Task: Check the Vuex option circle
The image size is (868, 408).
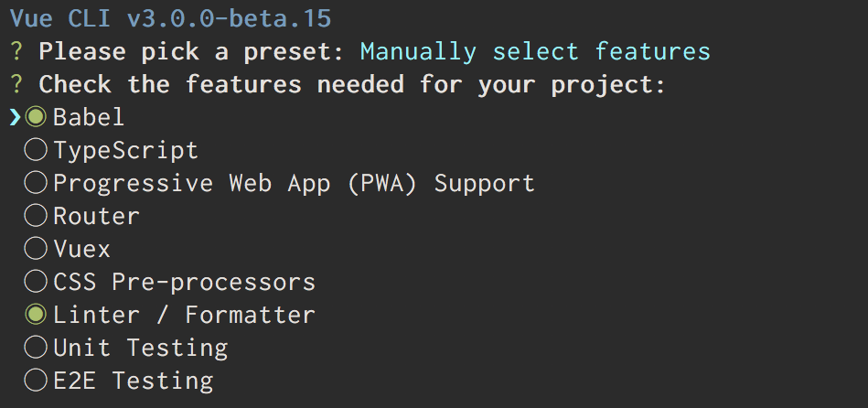Action: [x=36, y=249]
